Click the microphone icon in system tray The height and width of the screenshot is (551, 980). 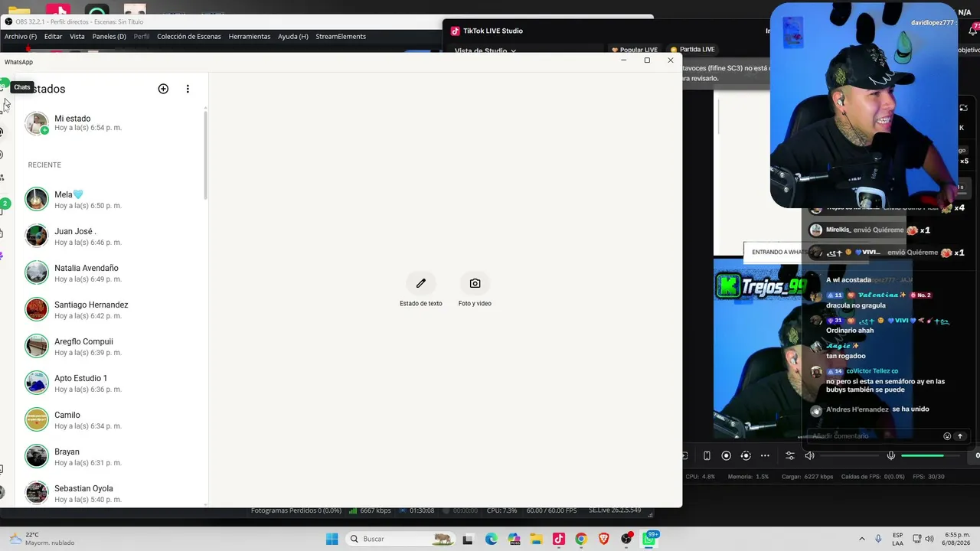(x=878, y=539)
